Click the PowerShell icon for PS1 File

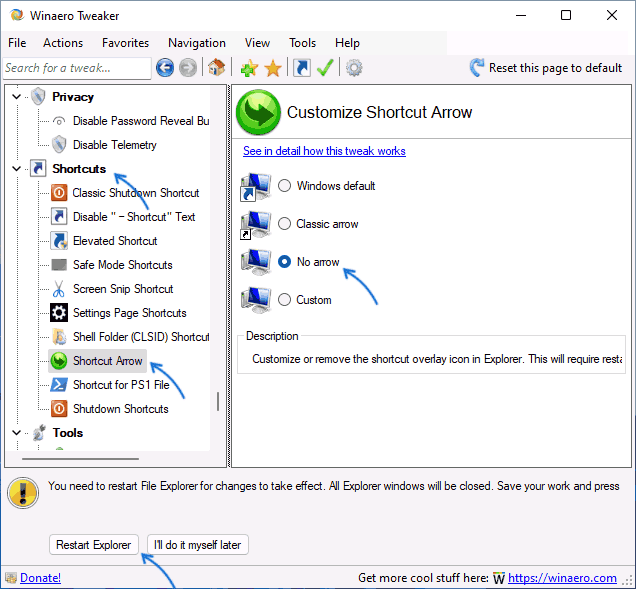pyautogui.click(x=59, y=385)
